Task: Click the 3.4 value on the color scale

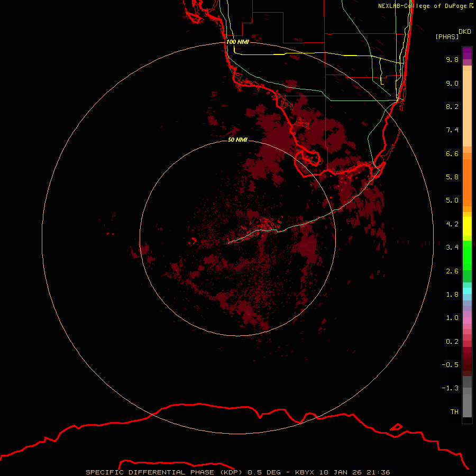Action: [452, 248]
